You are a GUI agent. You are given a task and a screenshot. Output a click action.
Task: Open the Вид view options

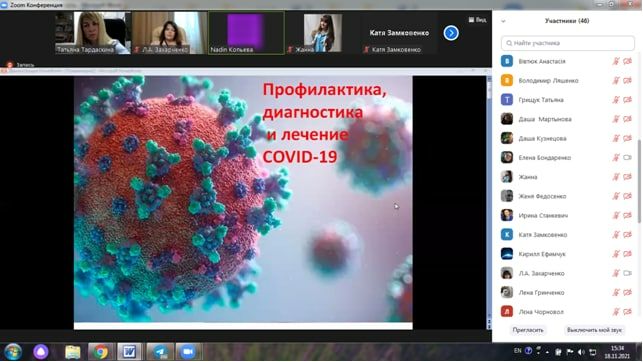[477, 20]
